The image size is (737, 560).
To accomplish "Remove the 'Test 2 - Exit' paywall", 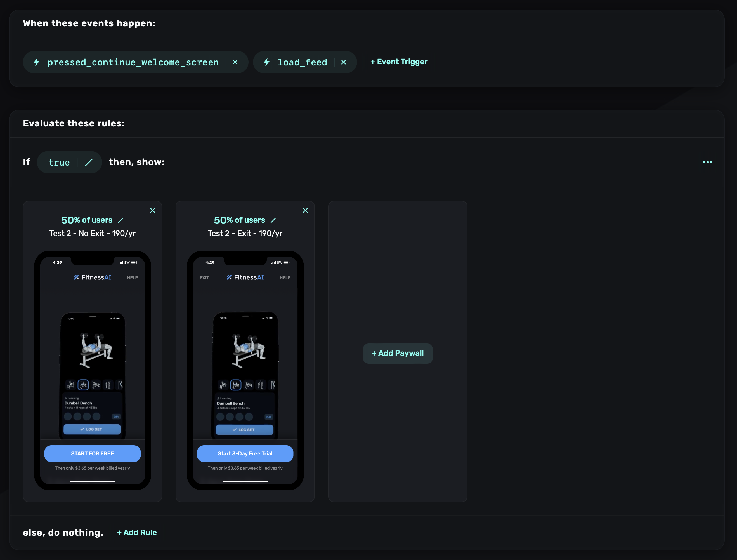I will [x=305, y=210].
